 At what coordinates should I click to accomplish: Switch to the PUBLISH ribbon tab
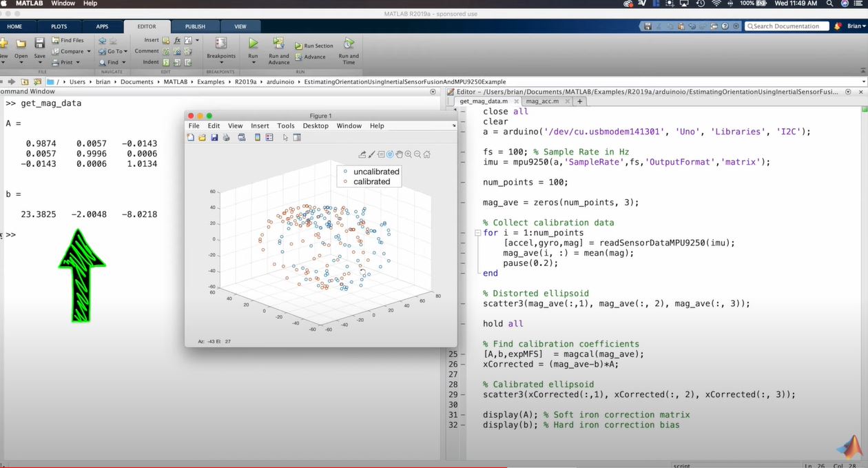195,27
